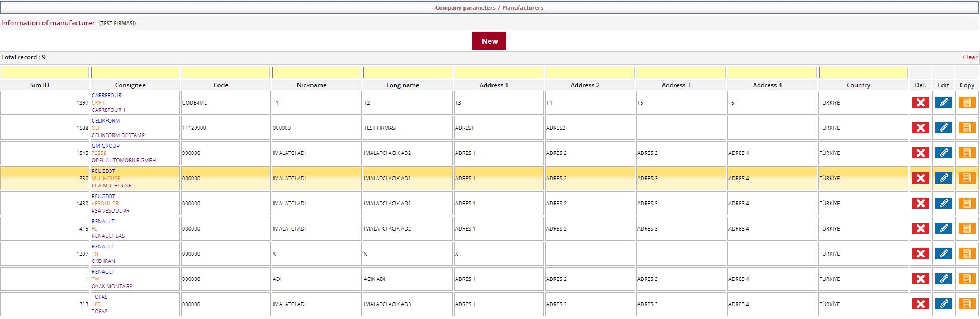Select the OPEL AUTOMOBILE GMBH text
This screenshot has width=980, height=319.
click(124, 161)
